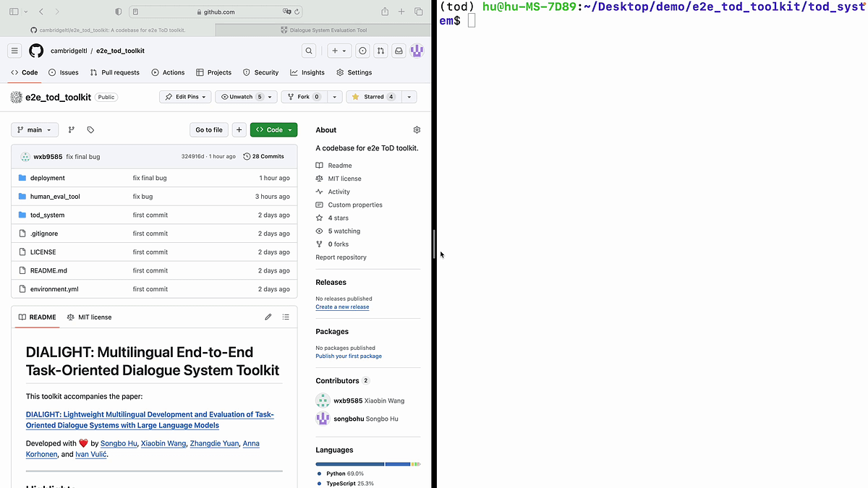Go to the GitHub homepage via the logo

click(36, 51)
